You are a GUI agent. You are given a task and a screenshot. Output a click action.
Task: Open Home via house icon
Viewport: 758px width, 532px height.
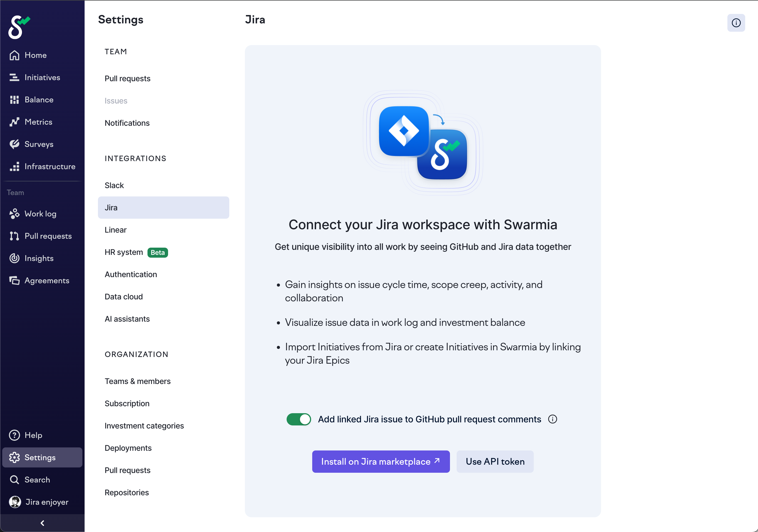click(x=14, y=55)
